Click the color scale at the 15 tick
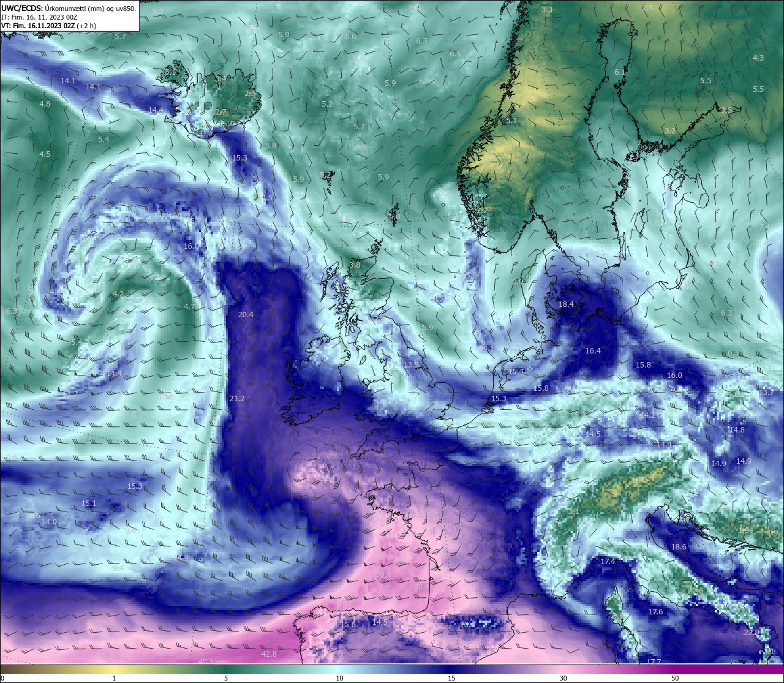This screenshot has width=784, height=683. pos(451,671)
